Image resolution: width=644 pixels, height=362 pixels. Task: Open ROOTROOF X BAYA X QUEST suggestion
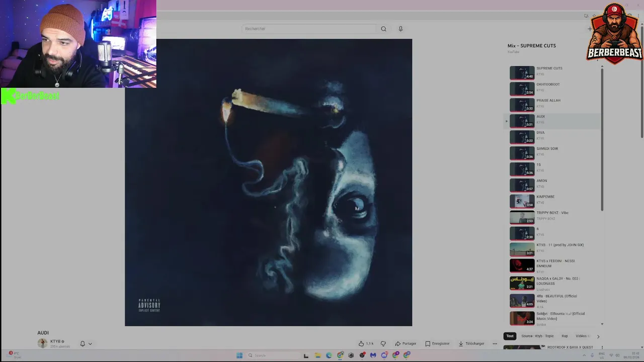tap(570, 347)
